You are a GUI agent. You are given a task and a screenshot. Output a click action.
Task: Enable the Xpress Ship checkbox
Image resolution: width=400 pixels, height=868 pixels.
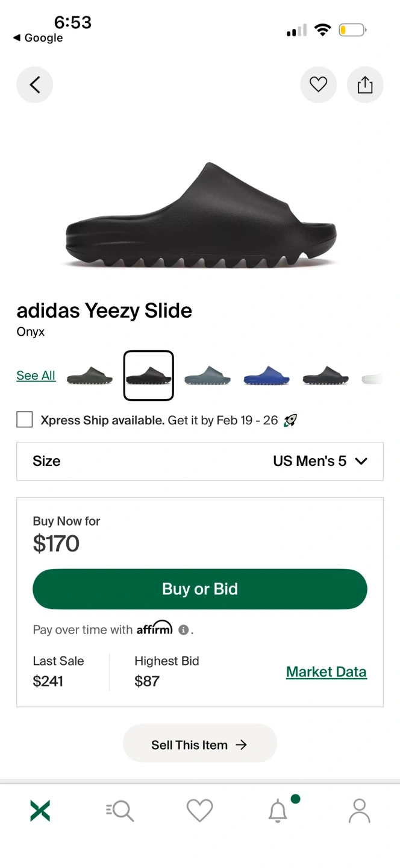25,420
